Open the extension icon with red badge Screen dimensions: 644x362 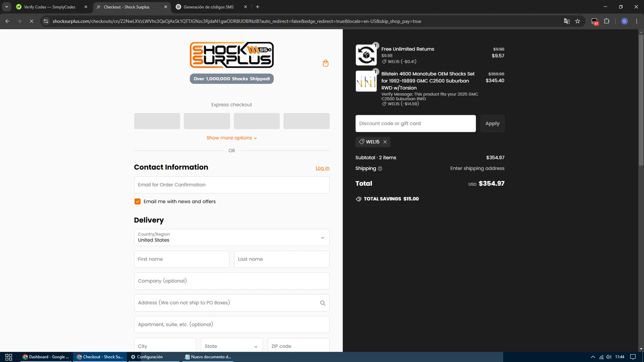(595, 21)
